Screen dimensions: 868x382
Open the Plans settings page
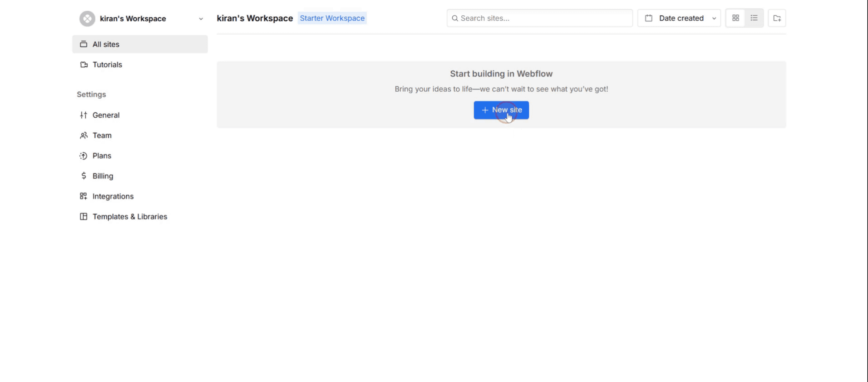pos(102,155)
